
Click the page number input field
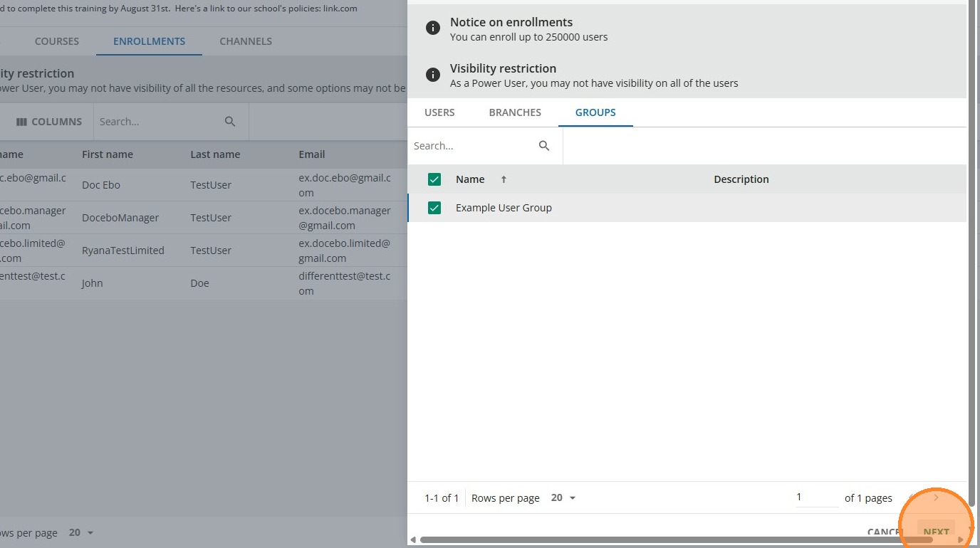817,497
